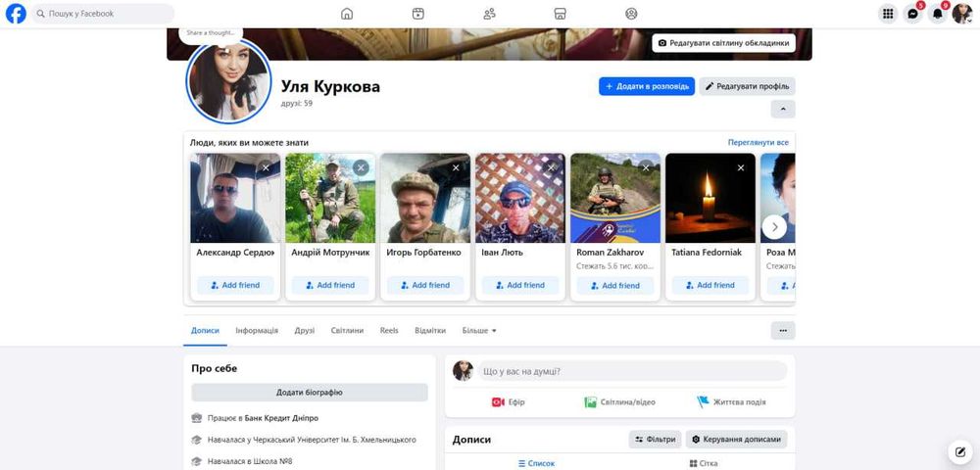980x470 pixels.
Task: Click Додати в розповідь button
Action: point(647,86)
